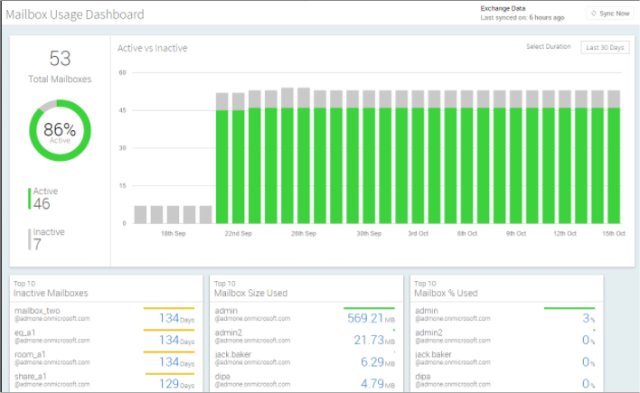Open the Top 10 Mailbox Size Used header
The width and height of the screenshot is (640, 393).
251,289
